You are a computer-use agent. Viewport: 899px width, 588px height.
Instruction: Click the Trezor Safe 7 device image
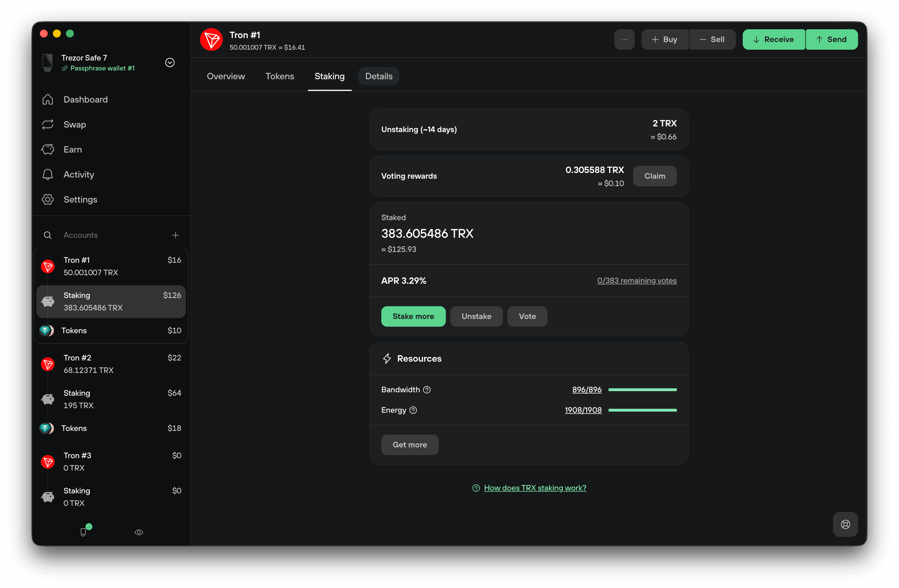48,62
